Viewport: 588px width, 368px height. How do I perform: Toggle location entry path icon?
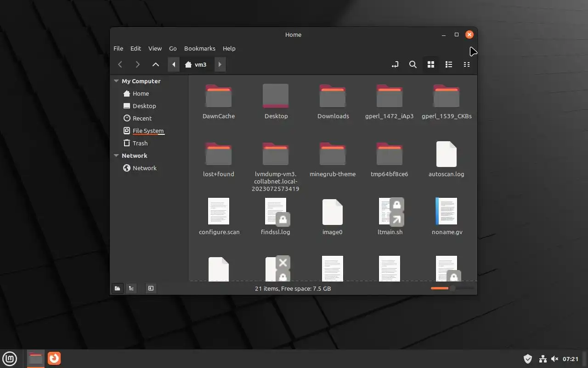pyautogui.click(x=395, y=64)
